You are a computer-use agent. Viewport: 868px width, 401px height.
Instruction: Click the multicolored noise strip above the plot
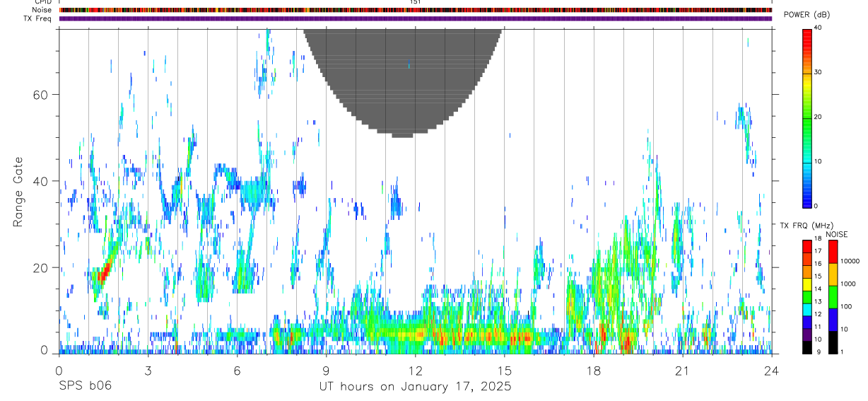[416, 10]
